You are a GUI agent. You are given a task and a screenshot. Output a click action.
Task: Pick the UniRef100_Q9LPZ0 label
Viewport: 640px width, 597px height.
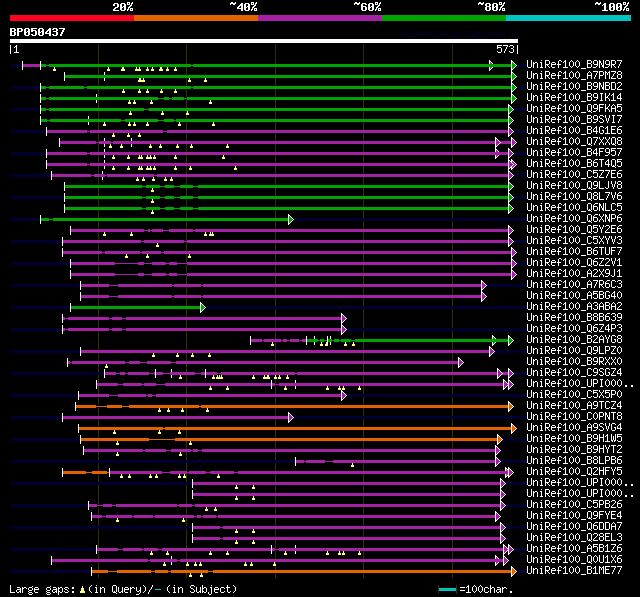pos(574,351)
